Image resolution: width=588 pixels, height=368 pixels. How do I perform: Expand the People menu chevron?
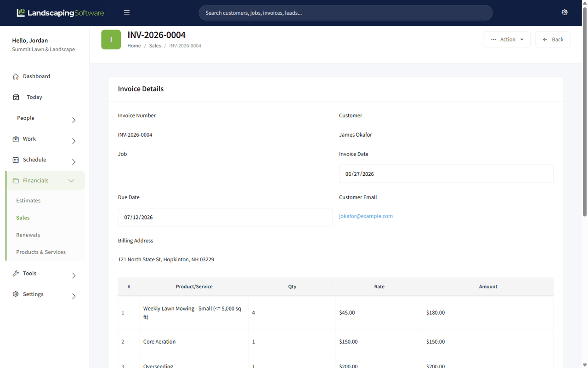(x=74, y=120)
